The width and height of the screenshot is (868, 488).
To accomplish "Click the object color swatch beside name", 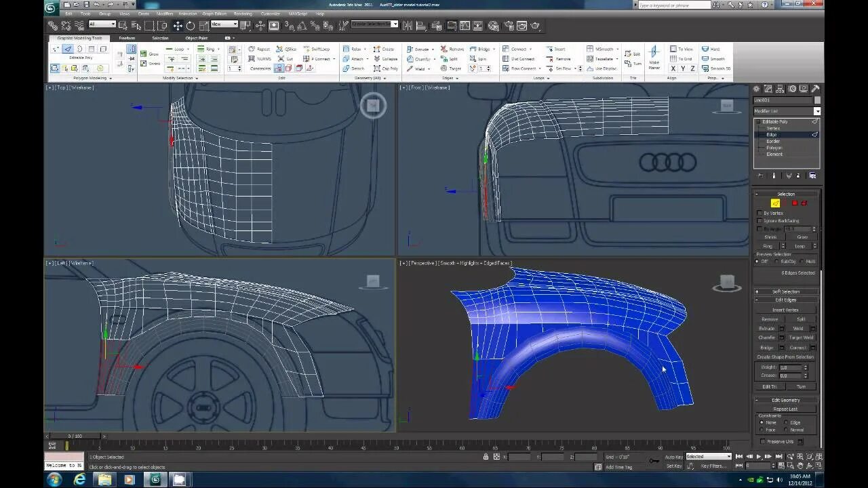I will [817, 100].
